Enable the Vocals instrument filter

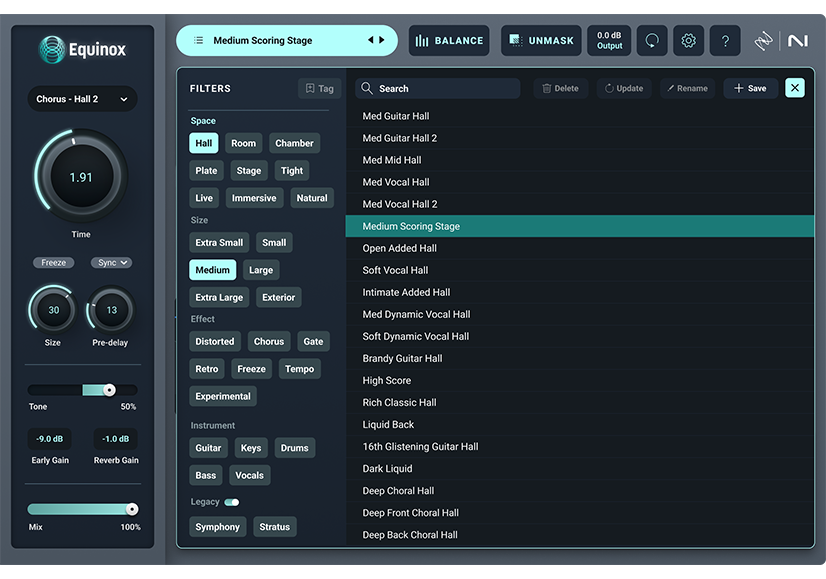click(249, 475)
